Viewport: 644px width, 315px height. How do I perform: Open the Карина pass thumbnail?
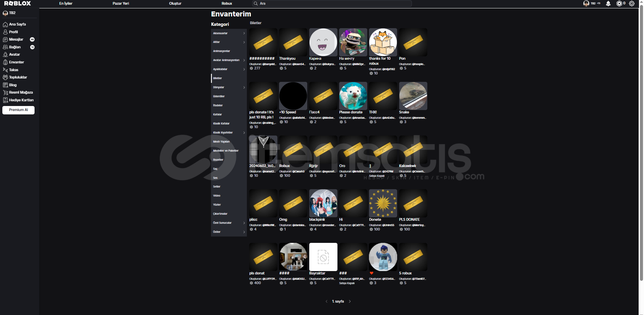(x=323, y=42)
